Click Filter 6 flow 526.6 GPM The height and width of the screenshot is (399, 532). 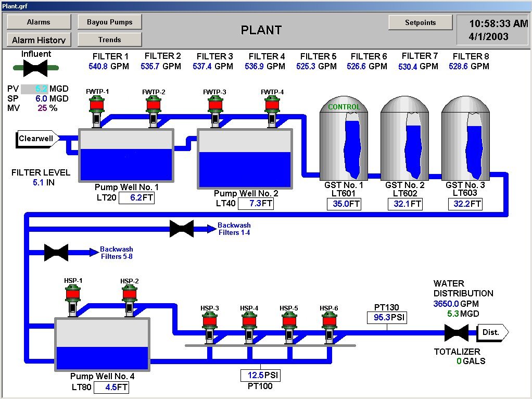367,66
